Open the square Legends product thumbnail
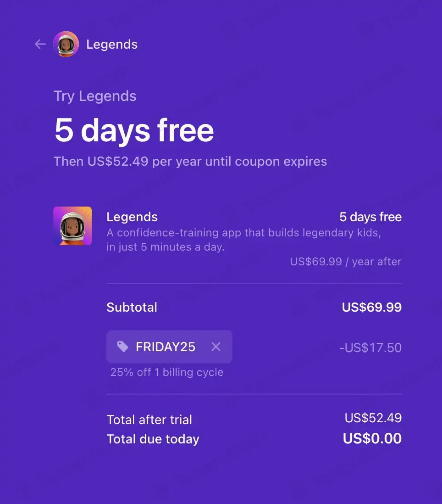The image size is (442, 504). [x=72, y=226]
